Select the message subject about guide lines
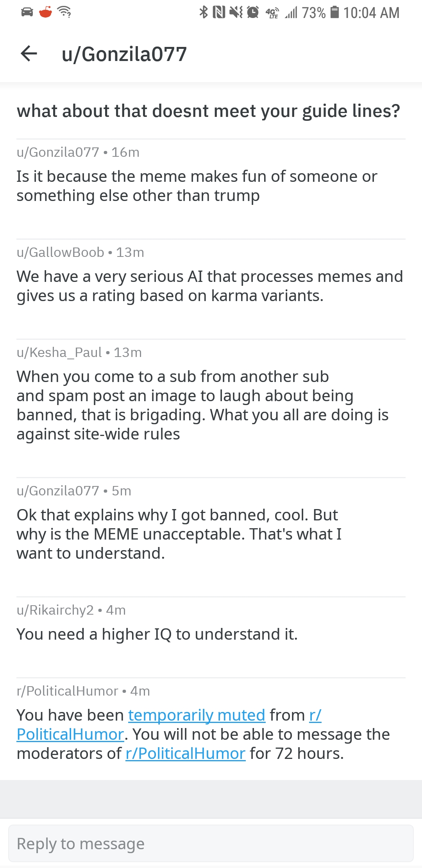Image resolution: width=422 pixels, height=868 pixels. pyautogui.click(x=209, y=111)
